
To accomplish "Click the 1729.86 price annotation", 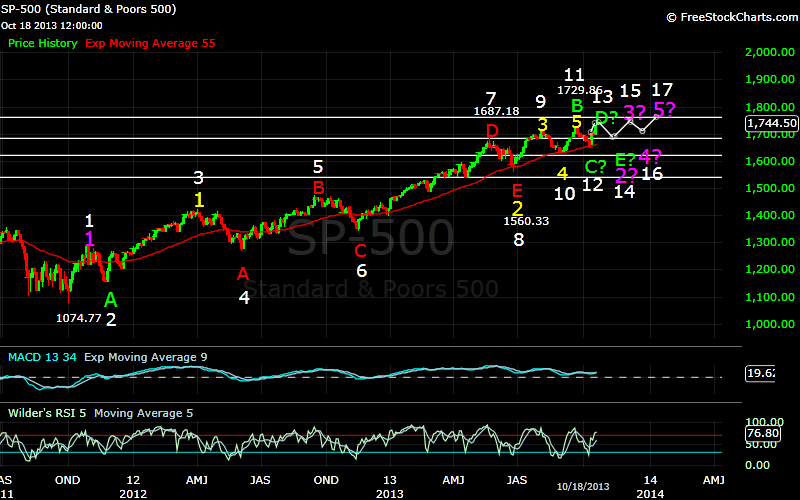I will (x=580, y=90).
